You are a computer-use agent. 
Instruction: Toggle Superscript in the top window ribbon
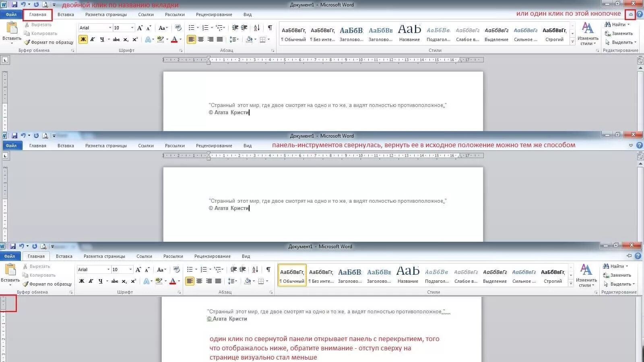pyautogui.click(x=135, y=39)
